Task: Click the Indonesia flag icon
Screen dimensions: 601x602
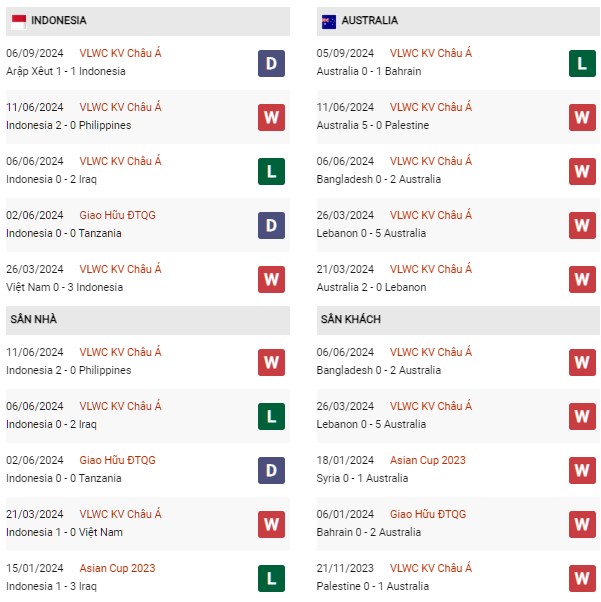Action: 19,22
